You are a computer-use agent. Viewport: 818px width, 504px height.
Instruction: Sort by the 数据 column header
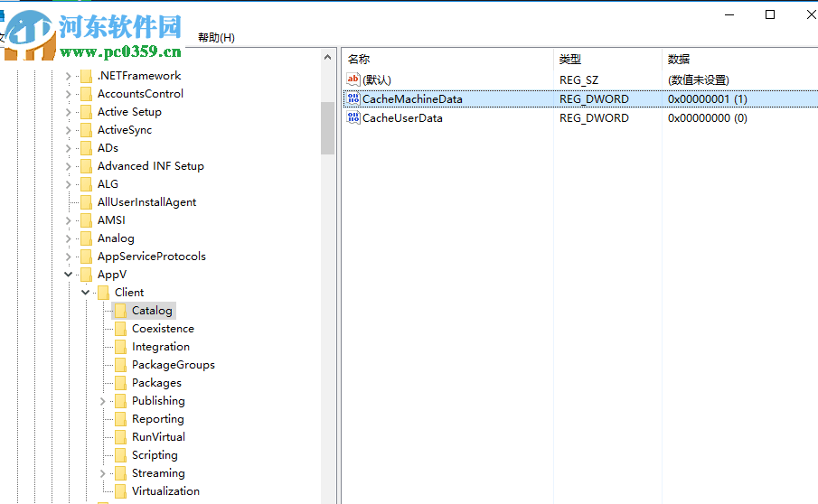click(x=739, y=60)
